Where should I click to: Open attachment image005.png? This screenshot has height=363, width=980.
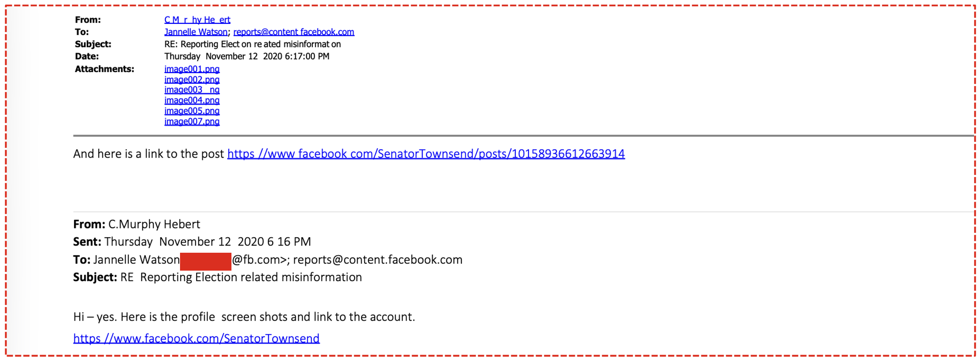click(191, 111)
